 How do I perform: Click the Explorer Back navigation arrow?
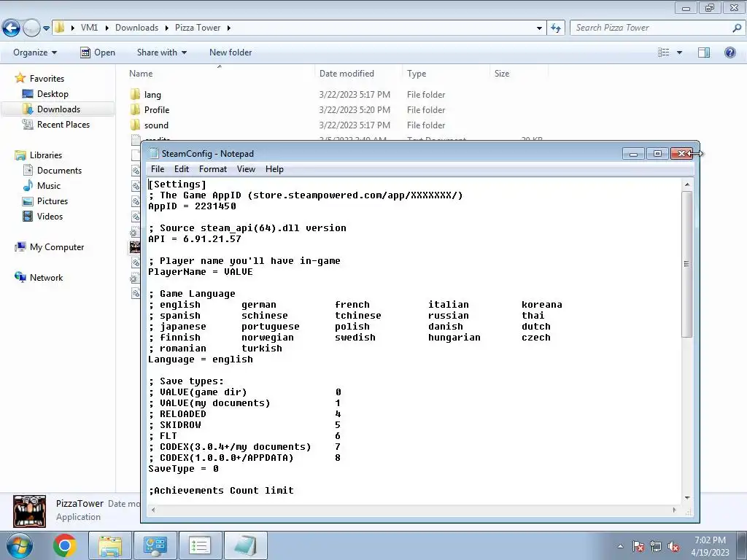click(x=11, y=28)
